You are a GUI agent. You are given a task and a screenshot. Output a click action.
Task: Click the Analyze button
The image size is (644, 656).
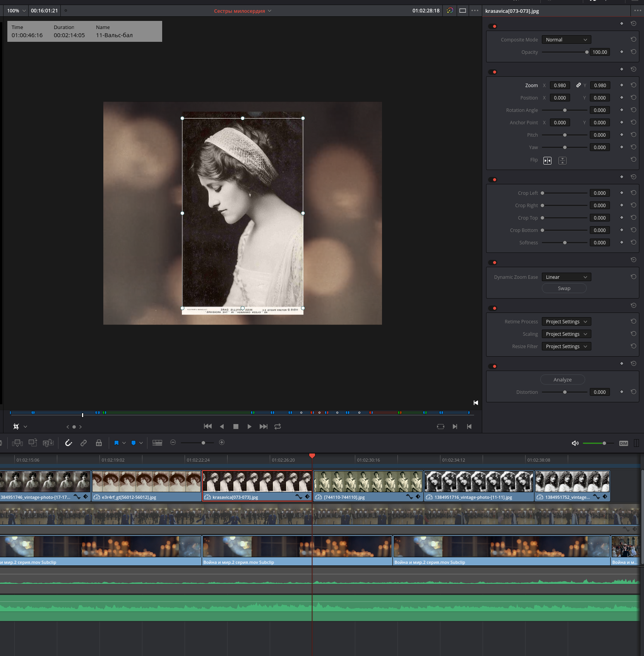[x=562, y=380]
